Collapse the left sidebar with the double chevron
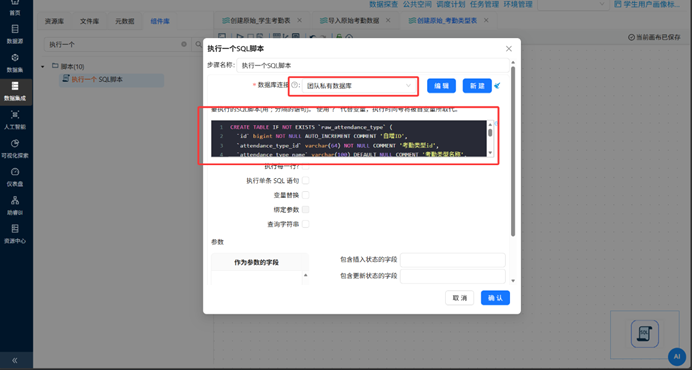This screenshot has height=370, width=692. tap(15, 360)
